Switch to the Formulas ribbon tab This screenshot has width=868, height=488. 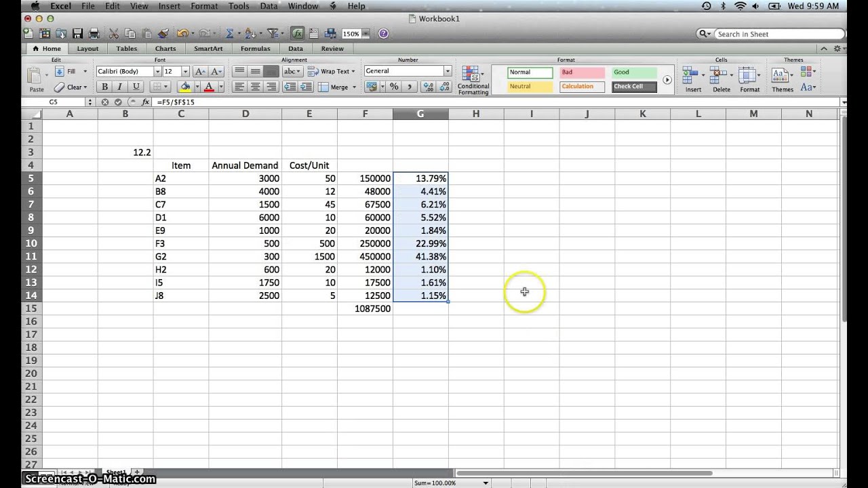tap(257, 49)
